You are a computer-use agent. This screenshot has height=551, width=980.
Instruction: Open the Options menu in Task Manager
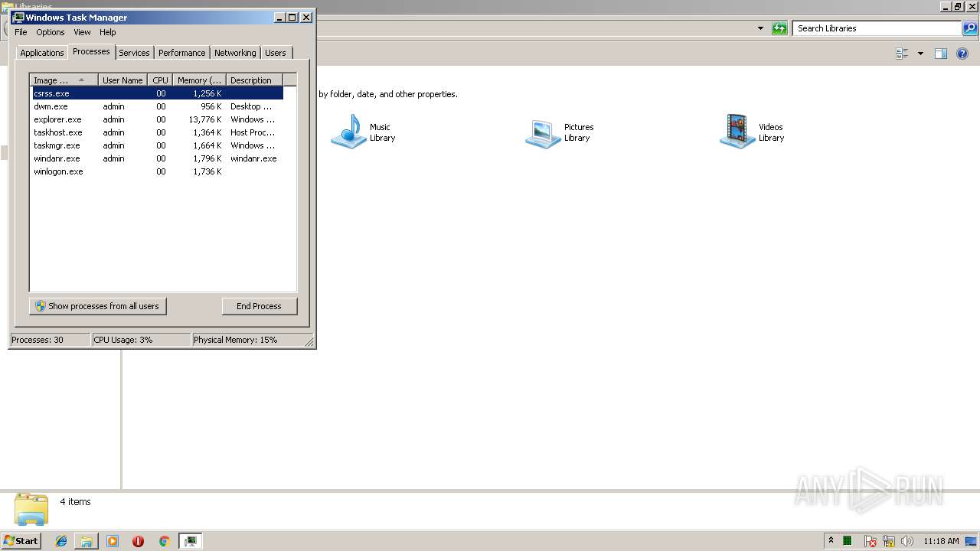[x=51, y=32]
